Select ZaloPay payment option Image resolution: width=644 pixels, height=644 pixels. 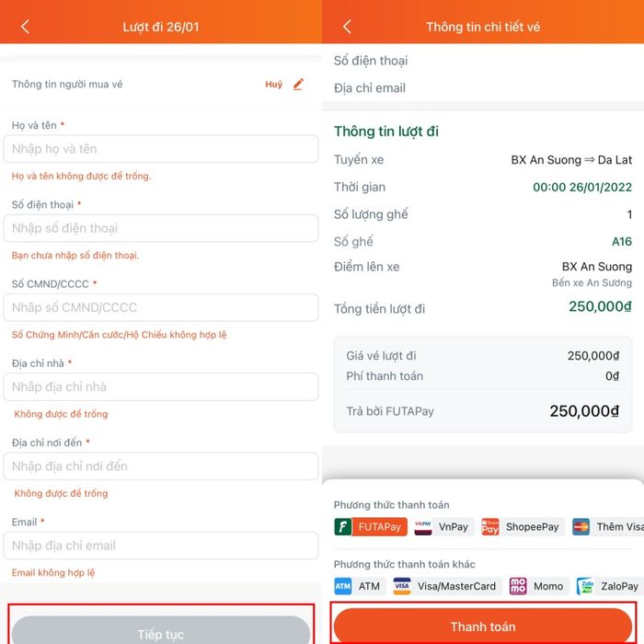[x=609, y=586]
